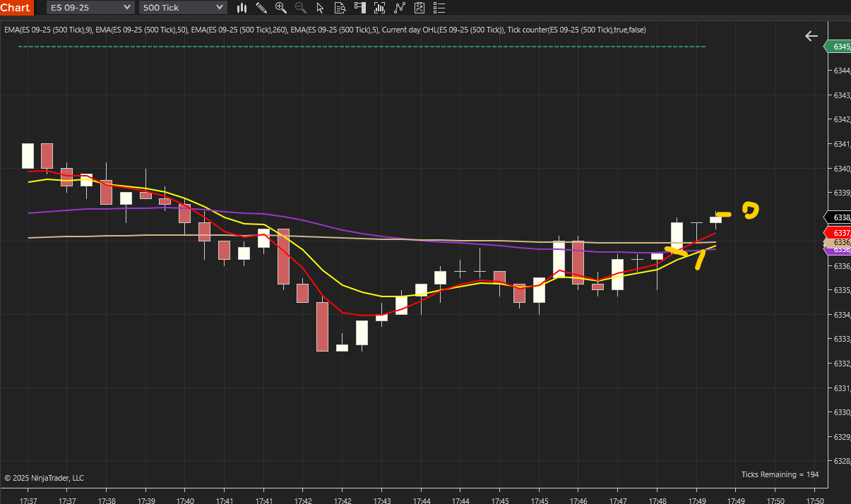Click the indicator label text EMA(ES 09-25 (500 Tick),9)
The width and height of the screenshot is (851, 504).
click(x=47, y=30)
